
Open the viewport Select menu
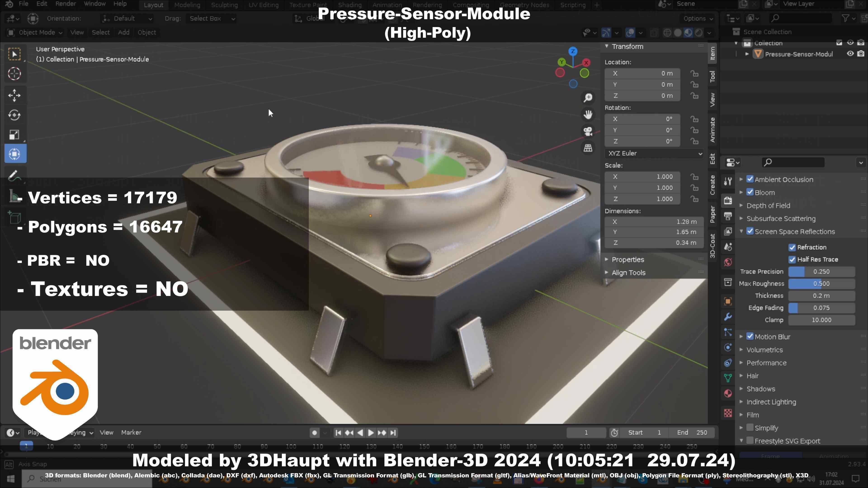[x=101, y=33]
